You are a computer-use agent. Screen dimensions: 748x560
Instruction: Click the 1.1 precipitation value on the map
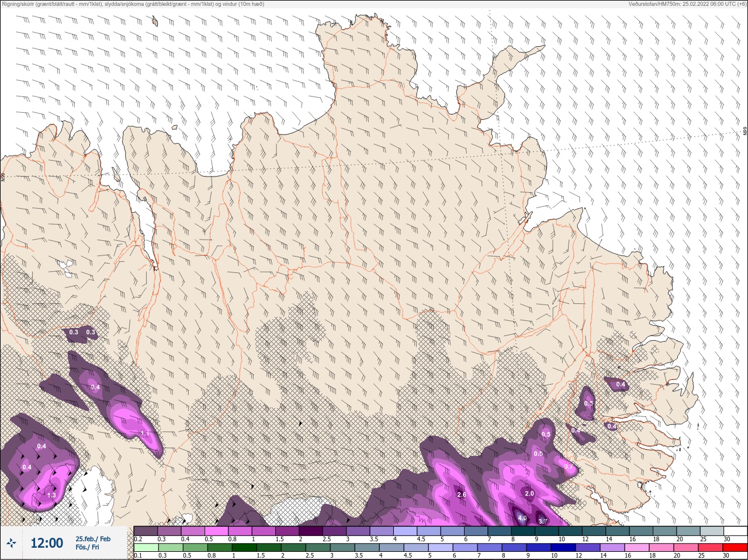point(146,433)
